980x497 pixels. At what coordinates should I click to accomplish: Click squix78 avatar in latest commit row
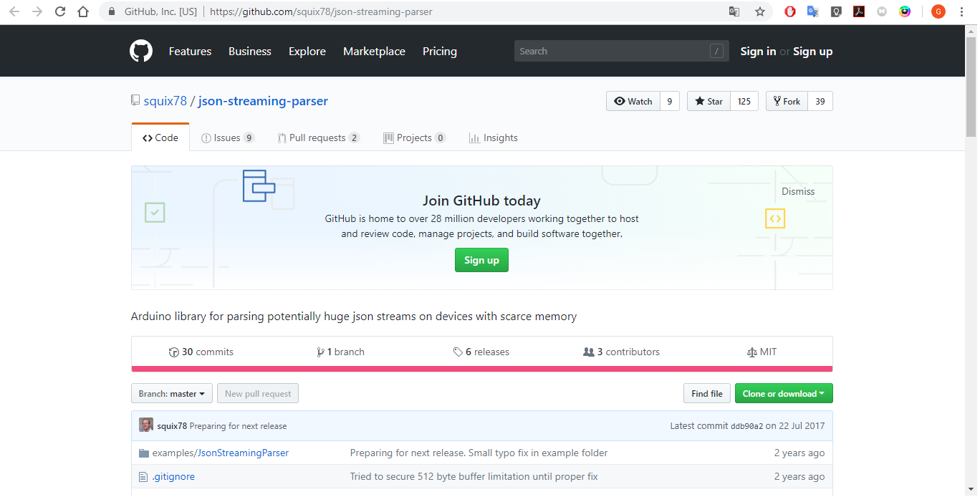point(146,425)
